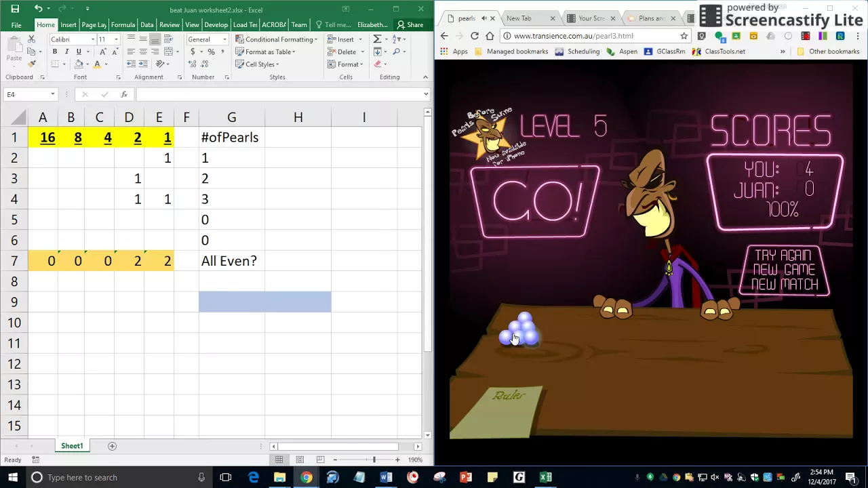Viewport: 868px width, 488px height.
Task: Open the Windows Start menu
Action: (x=12, y=477)
